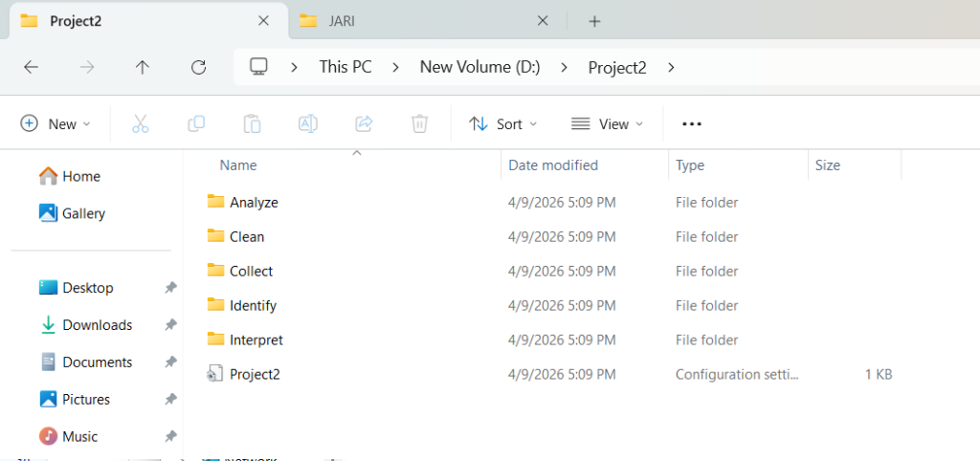This screenshot has width=980, height=461.
Task: Open the New item dropdown
Action: pos(56,123)
